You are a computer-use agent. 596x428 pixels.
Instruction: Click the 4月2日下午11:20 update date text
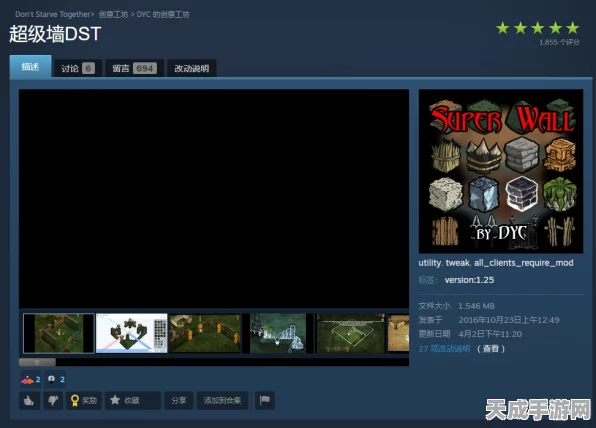[490, 334]
